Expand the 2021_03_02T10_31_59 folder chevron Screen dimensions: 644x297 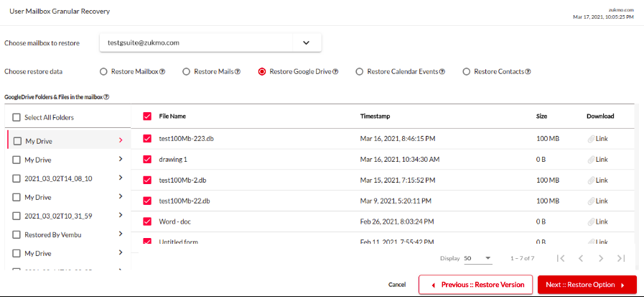121,215
